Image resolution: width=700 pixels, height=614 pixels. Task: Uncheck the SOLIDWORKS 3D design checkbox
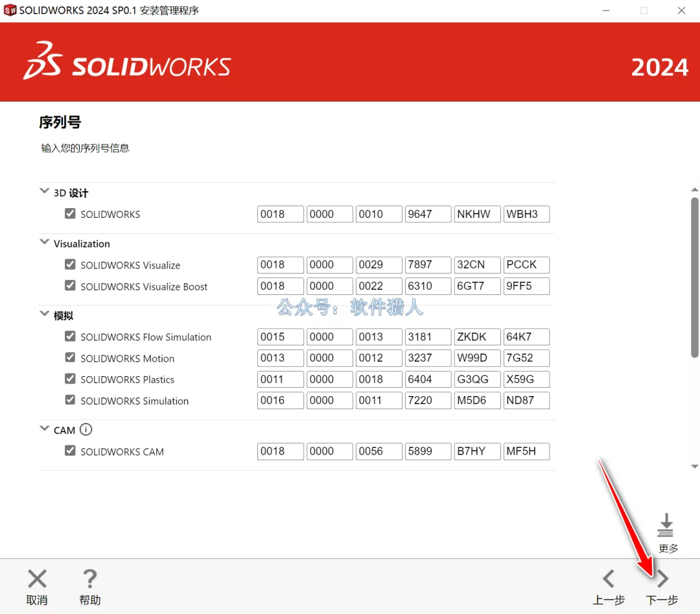click(70, 213)
